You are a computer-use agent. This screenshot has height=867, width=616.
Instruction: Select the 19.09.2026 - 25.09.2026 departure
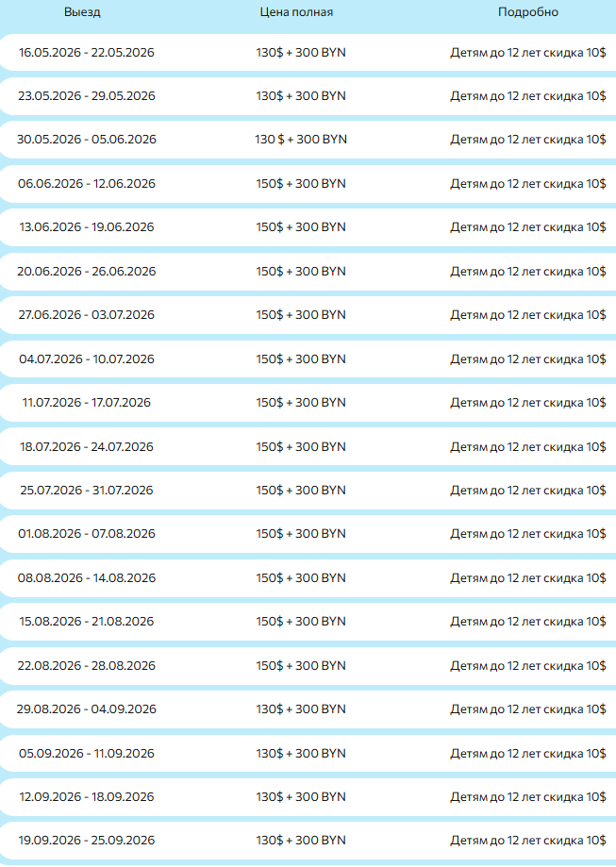click(87, 841)
